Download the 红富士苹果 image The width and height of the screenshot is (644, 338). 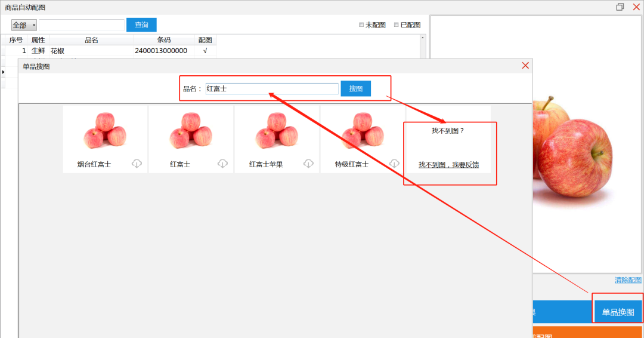coord(308,164)
